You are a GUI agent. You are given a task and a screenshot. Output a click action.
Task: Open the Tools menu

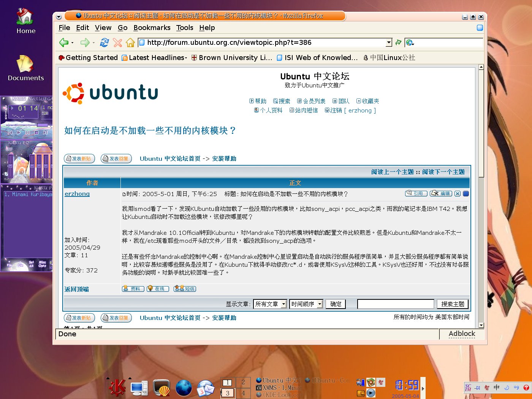click(x=185, y=28)
